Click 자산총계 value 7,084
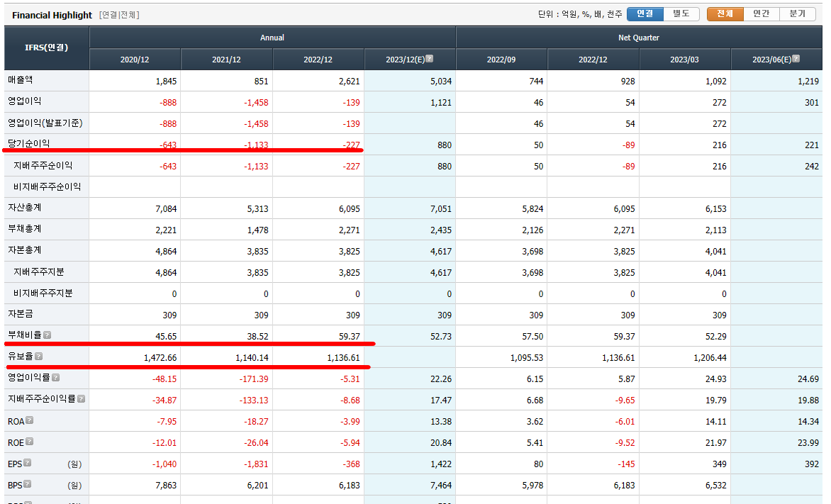Screen dimensions: 831x504 (x=166, y=209)
